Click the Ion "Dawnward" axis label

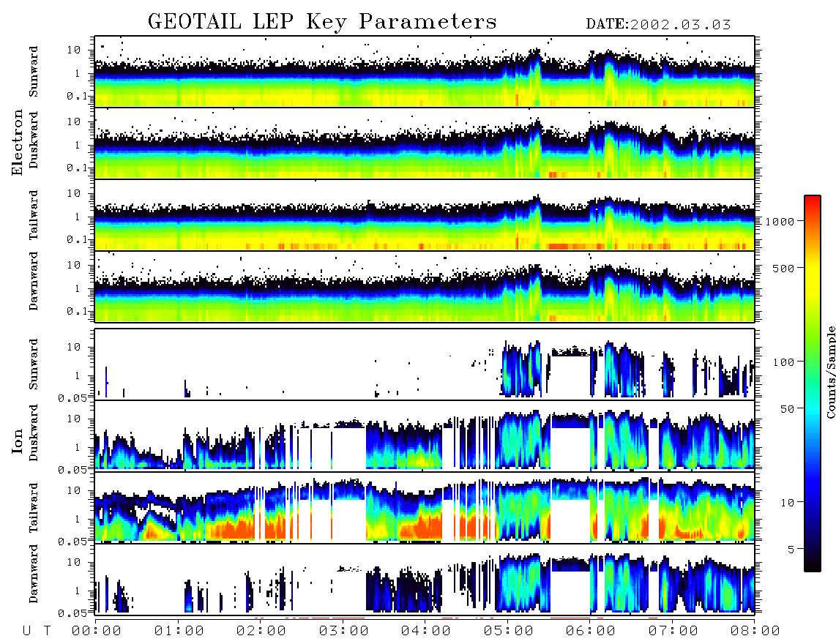(34, 574)
